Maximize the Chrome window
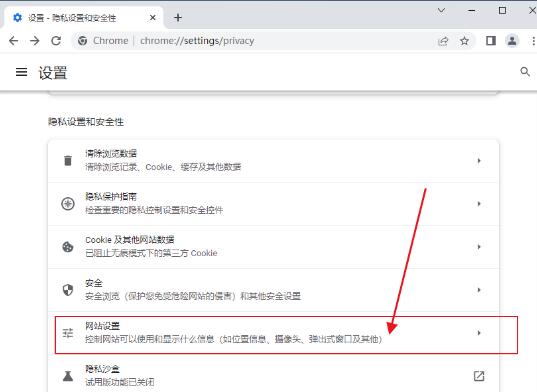The width and height of the screenshot is (537, 392). click(x=502, y=10)
